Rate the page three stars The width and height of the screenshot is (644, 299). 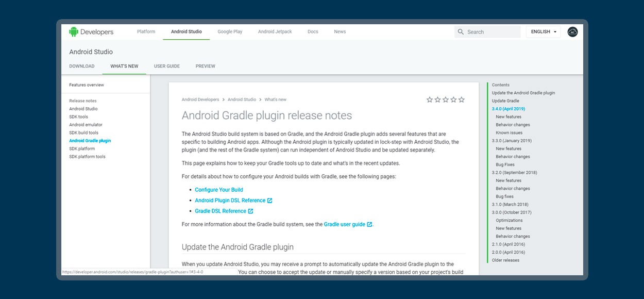[x=446, y=99]
